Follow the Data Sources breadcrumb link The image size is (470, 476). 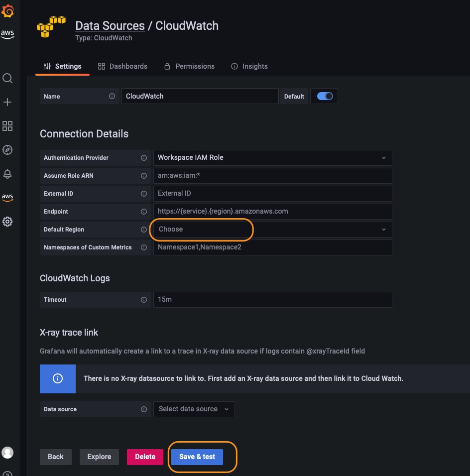[x=110, y=26]
